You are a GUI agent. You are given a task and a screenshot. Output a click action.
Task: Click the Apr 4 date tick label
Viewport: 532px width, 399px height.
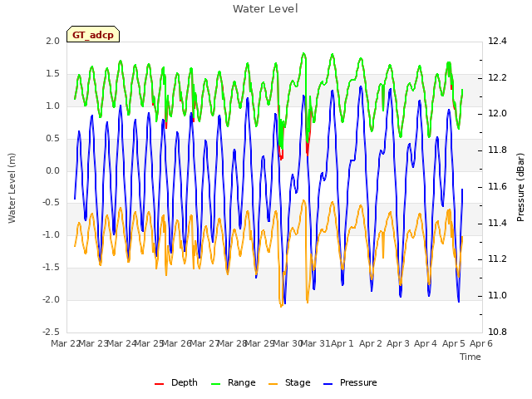pos(426,343)
